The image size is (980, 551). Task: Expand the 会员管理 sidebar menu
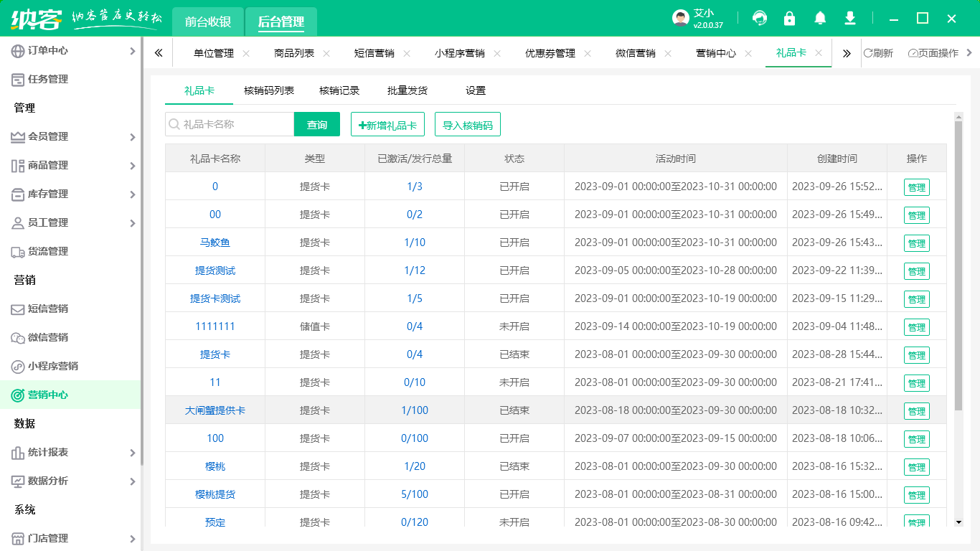tap(132, 137)
